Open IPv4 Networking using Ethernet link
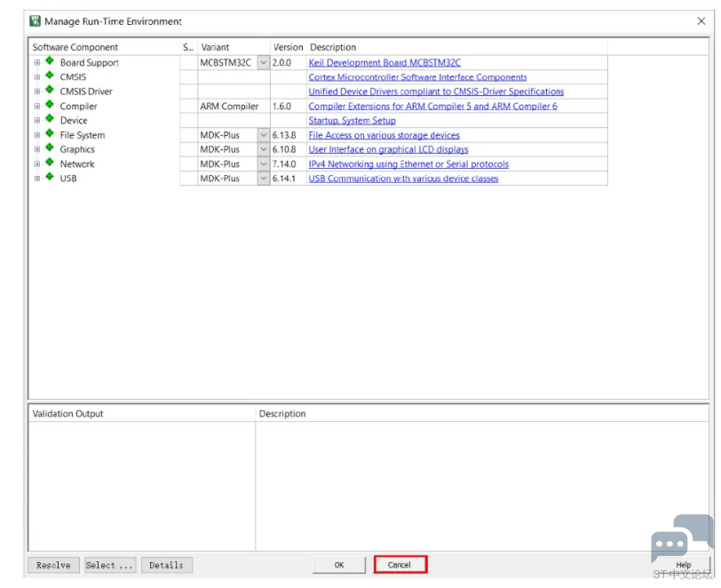The height and width of the screenshot is (588, 721). click(x=408, y=164)
